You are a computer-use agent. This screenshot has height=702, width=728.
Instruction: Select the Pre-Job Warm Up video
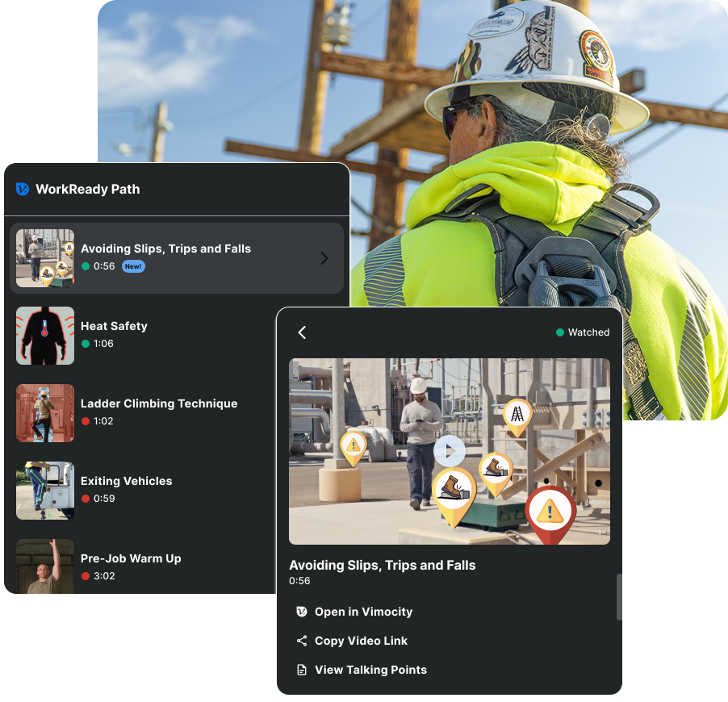(131, 558)
